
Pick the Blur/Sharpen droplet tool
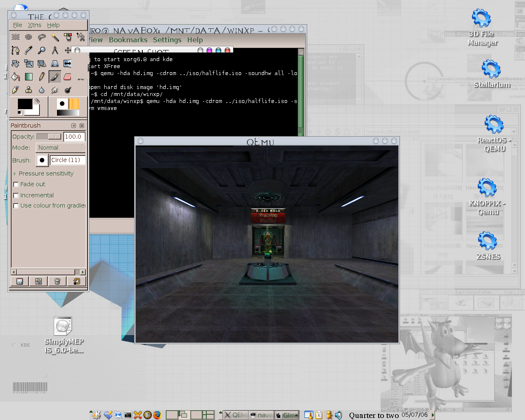[x=42, y=90]
